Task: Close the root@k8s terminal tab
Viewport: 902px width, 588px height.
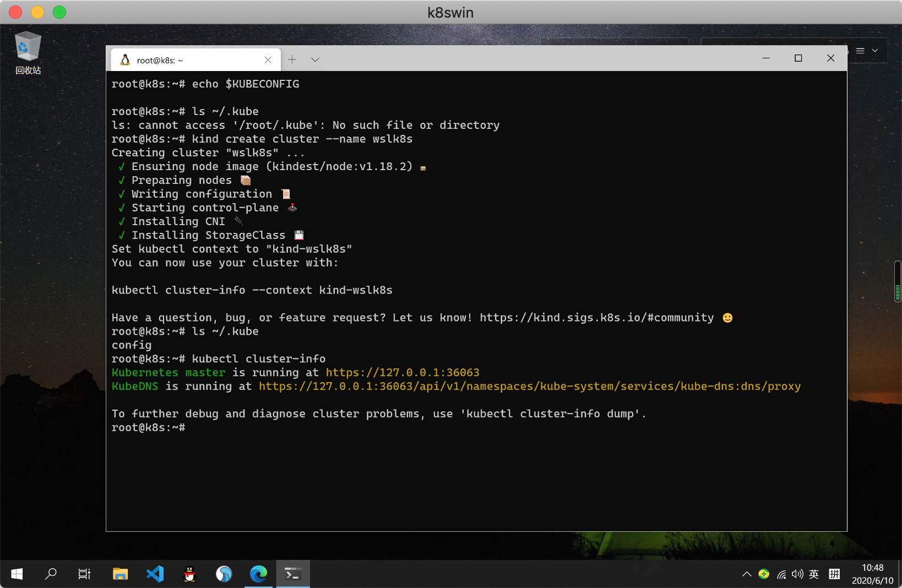Action: [x=268, y=60]
